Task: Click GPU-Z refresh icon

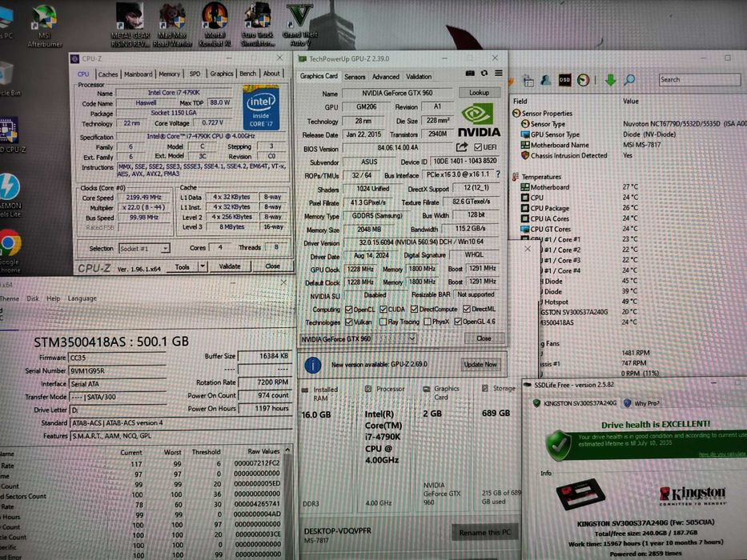Action: click(x=484, y=74)
